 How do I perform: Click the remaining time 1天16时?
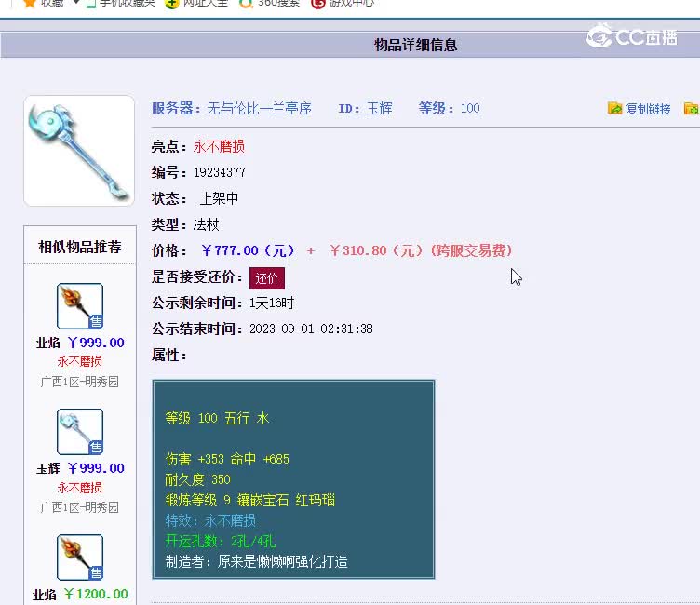coord(272,303)
